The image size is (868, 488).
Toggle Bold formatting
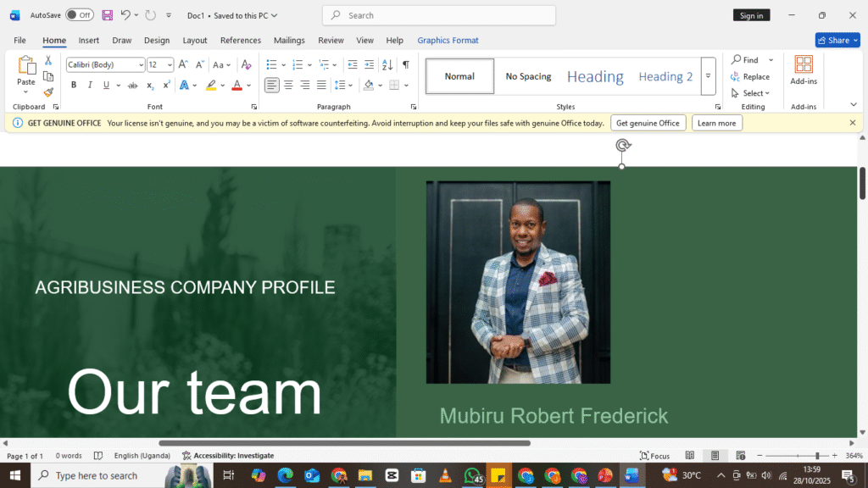coord(74,85)
